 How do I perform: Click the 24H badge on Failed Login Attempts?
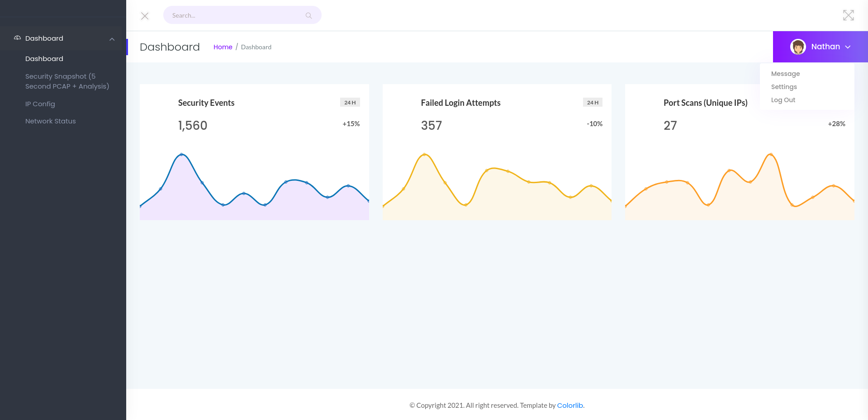[x=592, y=103]
